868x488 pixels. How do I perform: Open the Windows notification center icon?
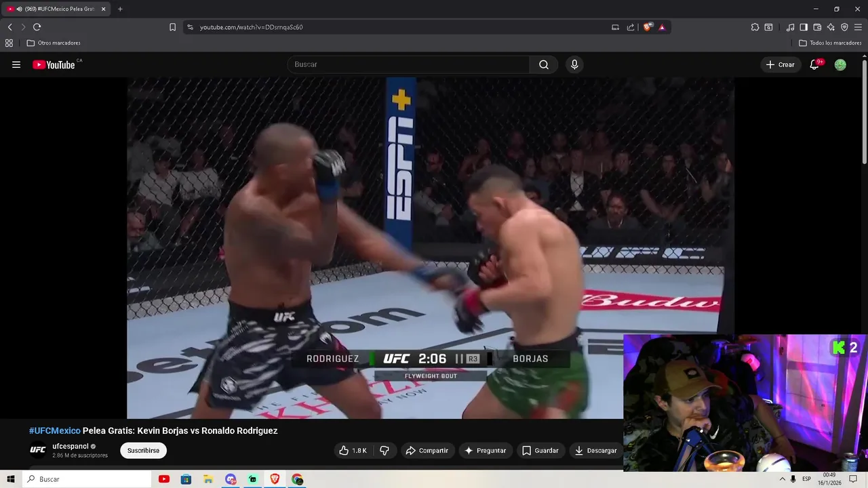pyautogui.click(x=853, y=479)
